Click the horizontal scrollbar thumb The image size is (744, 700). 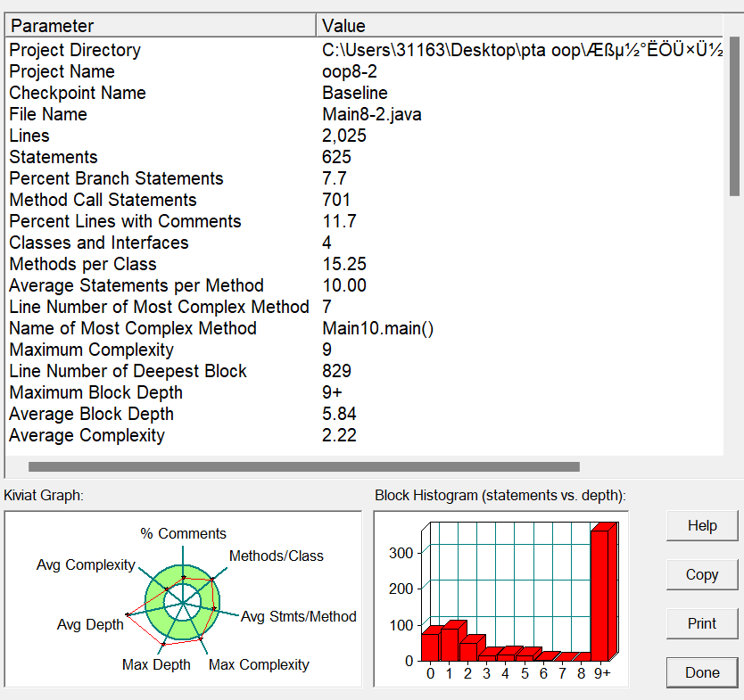(x=303, y=466)
